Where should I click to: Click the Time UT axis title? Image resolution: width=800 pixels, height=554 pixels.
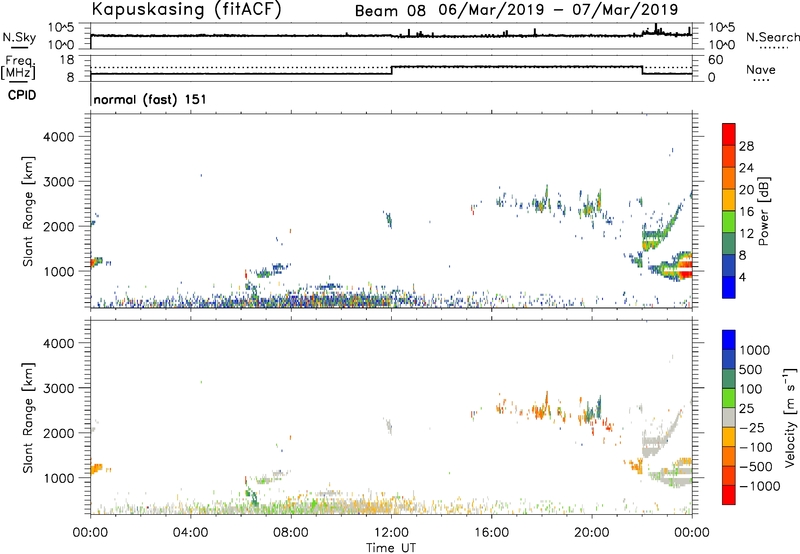click(x=391, y=548)
